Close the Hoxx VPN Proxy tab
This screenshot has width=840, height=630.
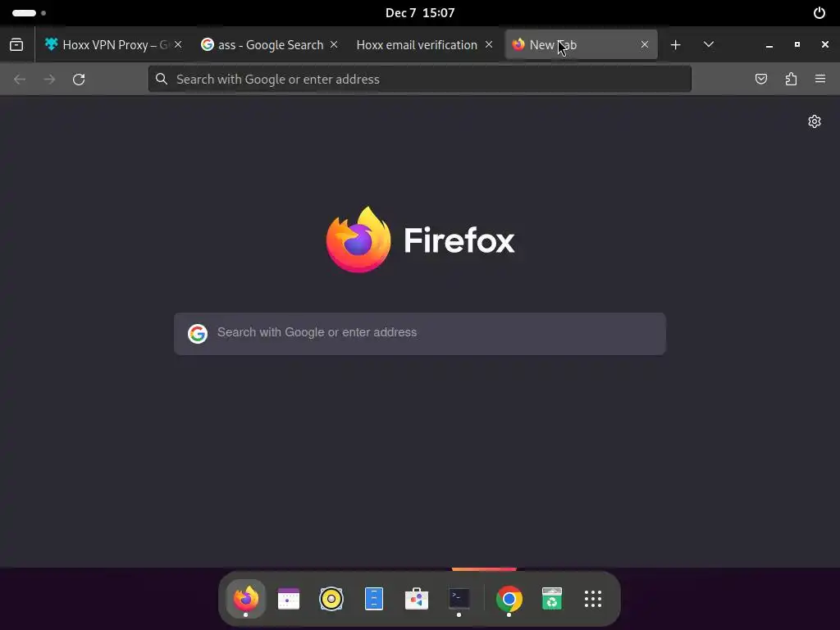pyautogui.click(x=178, y=44)
